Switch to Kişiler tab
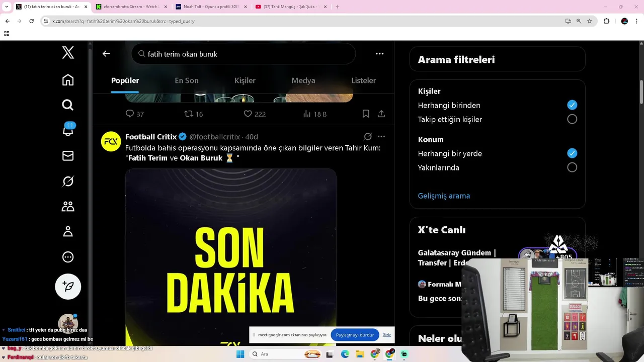The image size is (644, 362). pyautogui.click(x=245, y=80)
